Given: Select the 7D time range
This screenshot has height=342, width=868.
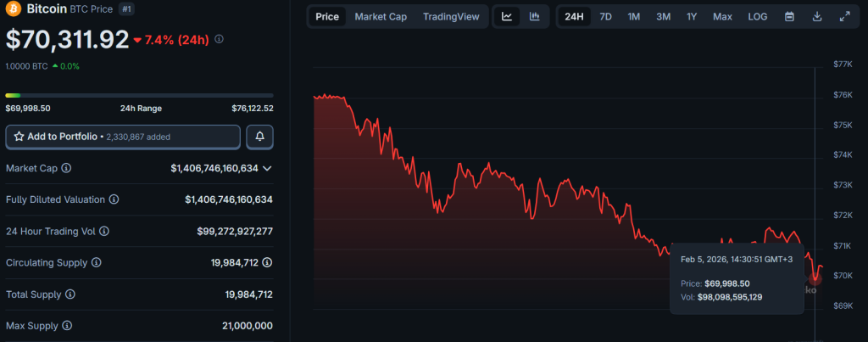Looking at the screenshot, I should coord(605,17).
